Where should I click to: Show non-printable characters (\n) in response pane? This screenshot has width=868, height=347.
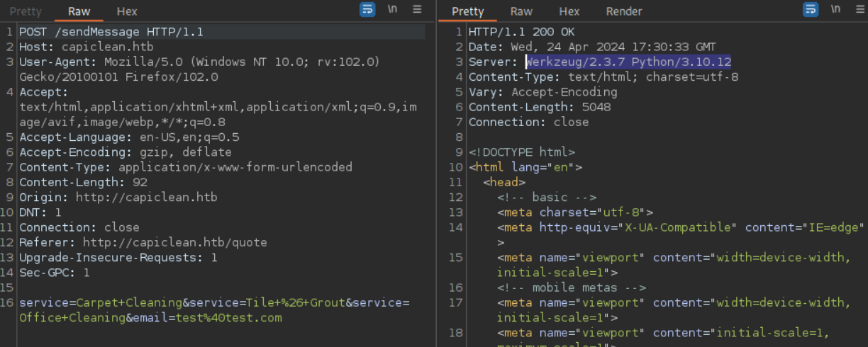835,10
